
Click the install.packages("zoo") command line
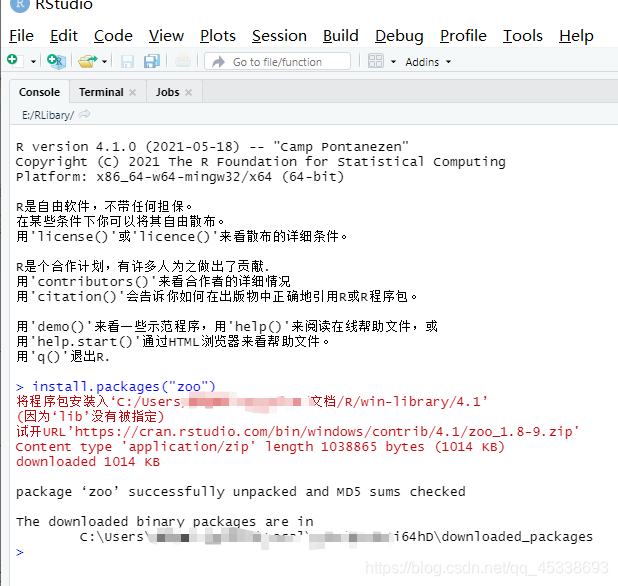coord(123,387)
